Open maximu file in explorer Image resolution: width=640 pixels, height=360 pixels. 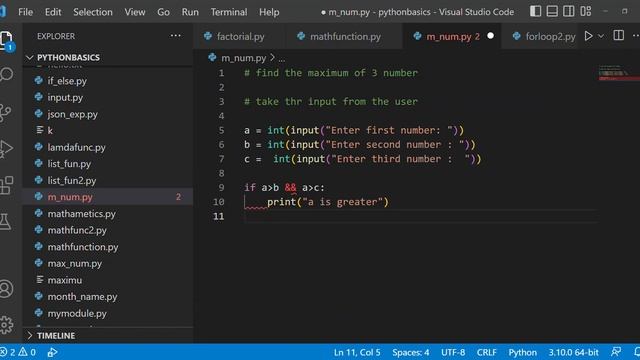coord(107,280)
